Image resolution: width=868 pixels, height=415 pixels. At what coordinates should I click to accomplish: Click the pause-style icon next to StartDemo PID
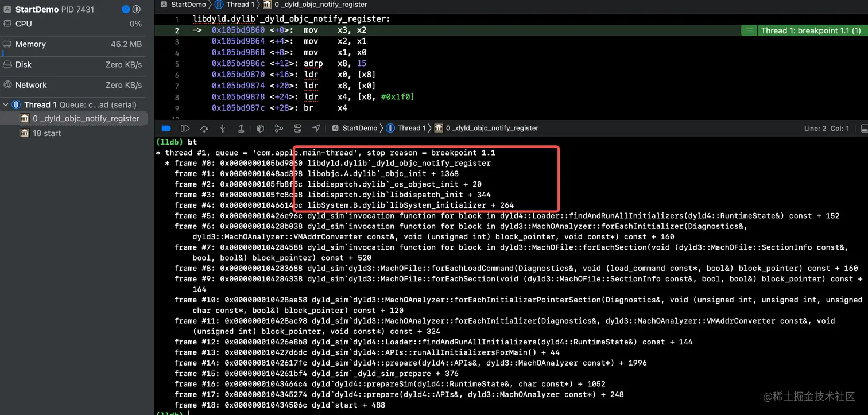[x=137, y=10]
